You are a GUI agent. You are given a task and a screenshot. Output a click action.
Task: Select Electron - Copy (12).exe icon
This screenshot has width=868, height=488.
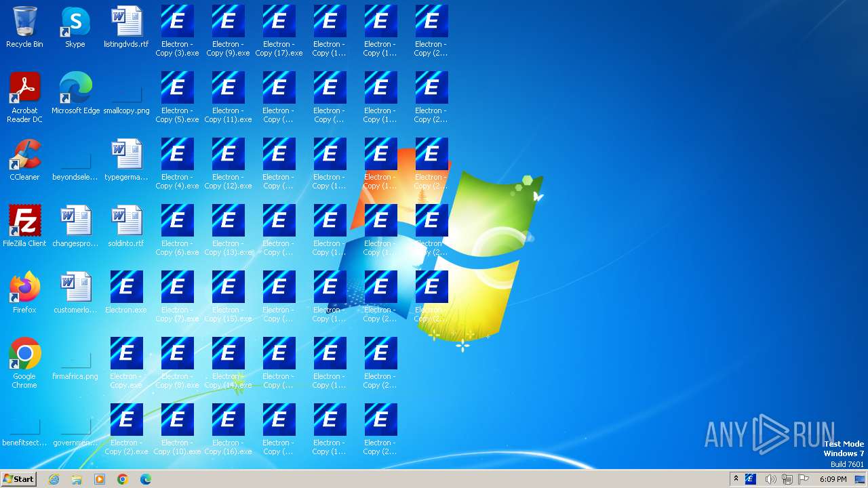click(x=228, y=164)
